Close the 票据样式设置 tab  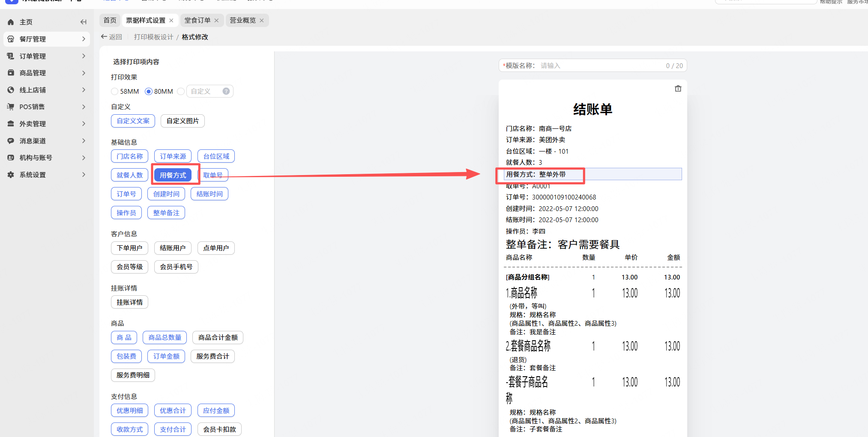(x=171, y=21)
